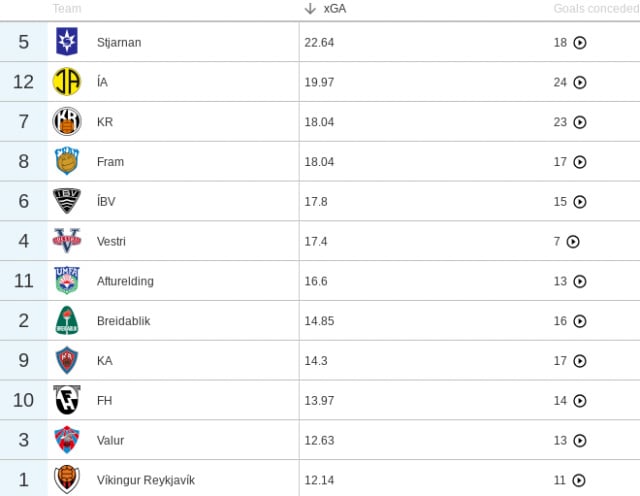The image size is (640, 496).
Task: Play Vestri's 7 goals conceded clips
Action: (x=573, y=242)
